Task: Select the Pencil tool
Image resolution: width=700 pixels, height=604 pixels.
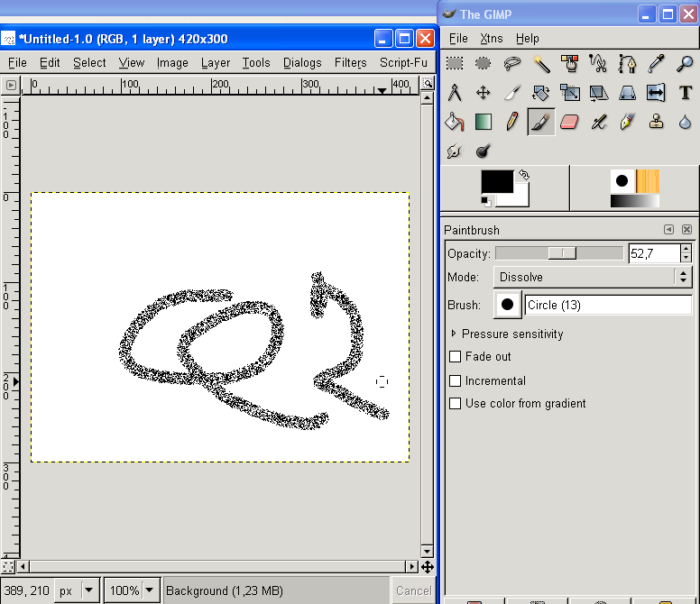Action: click(512, 122)
